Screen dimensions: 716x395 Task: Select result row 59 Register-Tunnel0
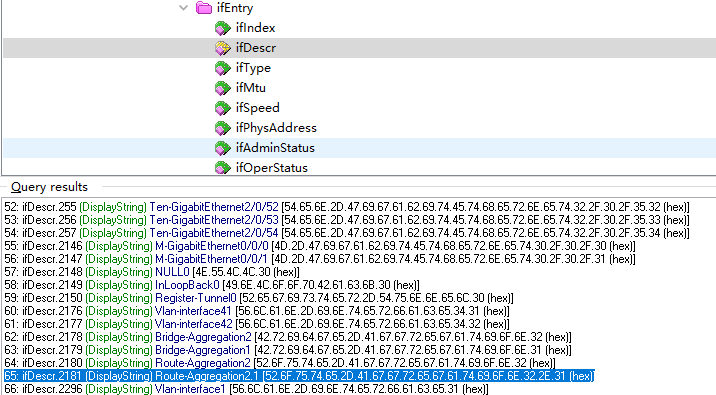[x=259, y=298]
